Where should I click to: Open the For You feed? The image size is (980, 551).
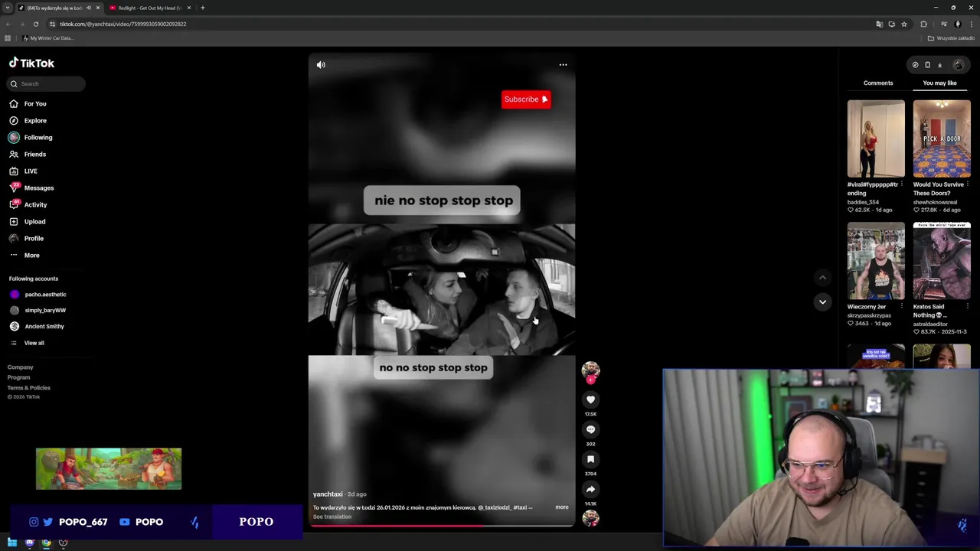pos(35,104)
